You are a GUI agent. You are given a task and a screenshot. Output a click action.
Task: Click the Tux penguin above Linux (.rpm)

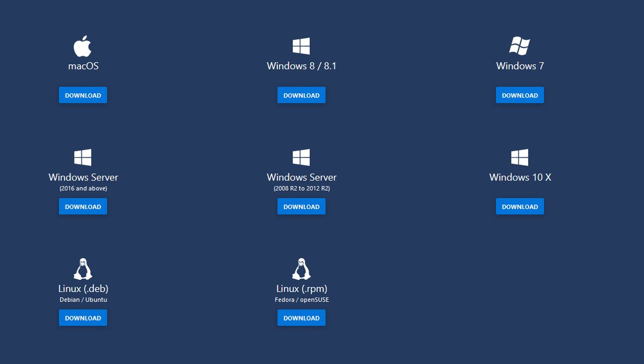point(301,269)
